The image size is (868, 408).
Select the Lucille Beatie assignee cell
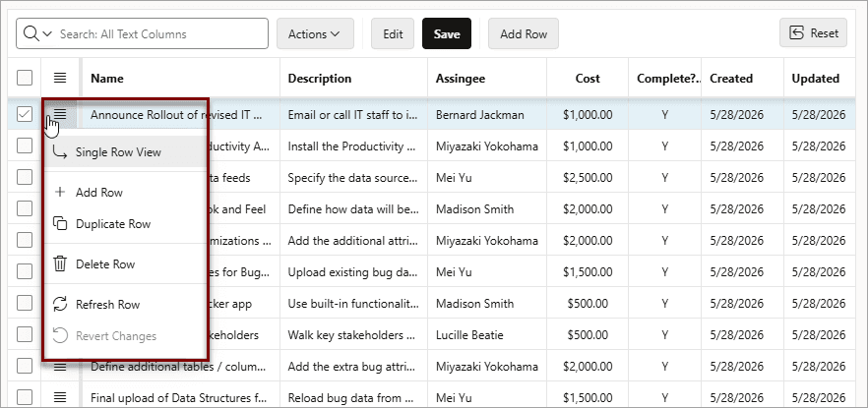tap(487, 334)
